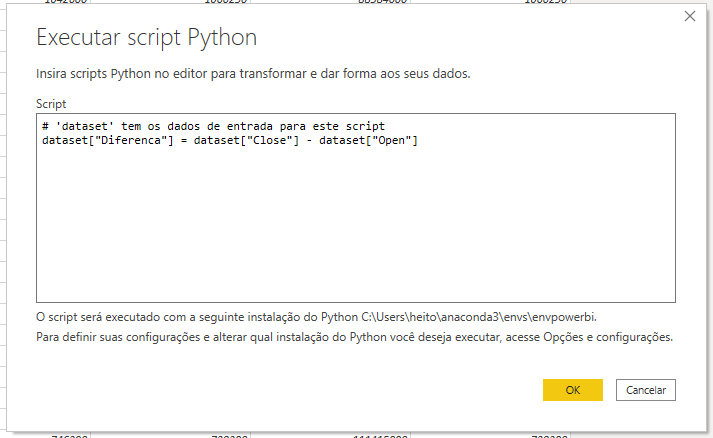
Task: Click the 'Insira scripts Python' description text
Action: point(252,74)
